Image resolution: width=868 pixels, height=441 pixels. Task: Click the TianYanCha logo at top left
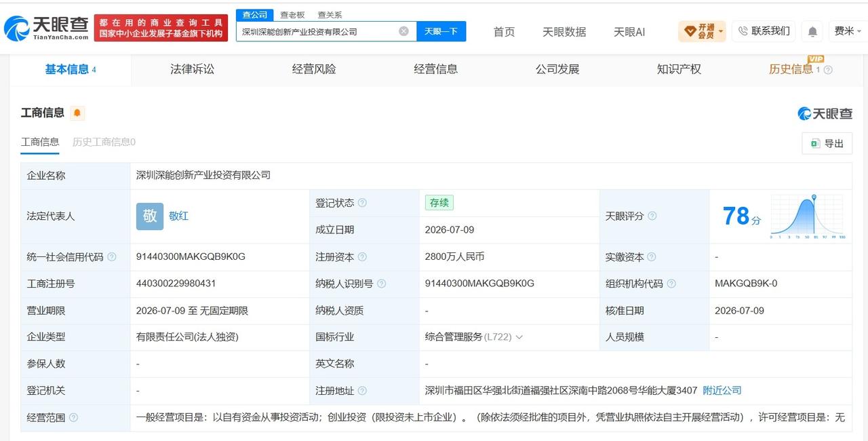click(46, 28)
